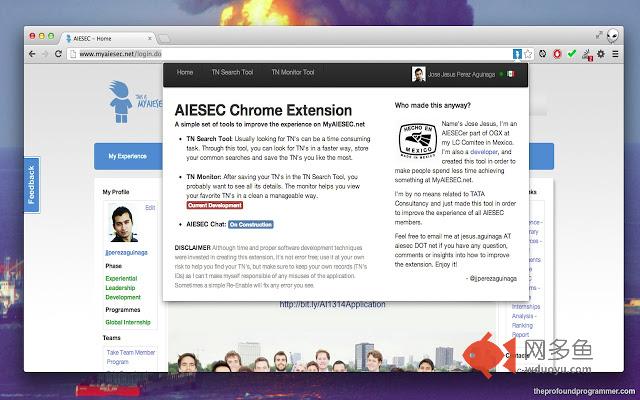Open the bit.ly/AI1314Application link
The image size is (640, 400).
point(332,304)
